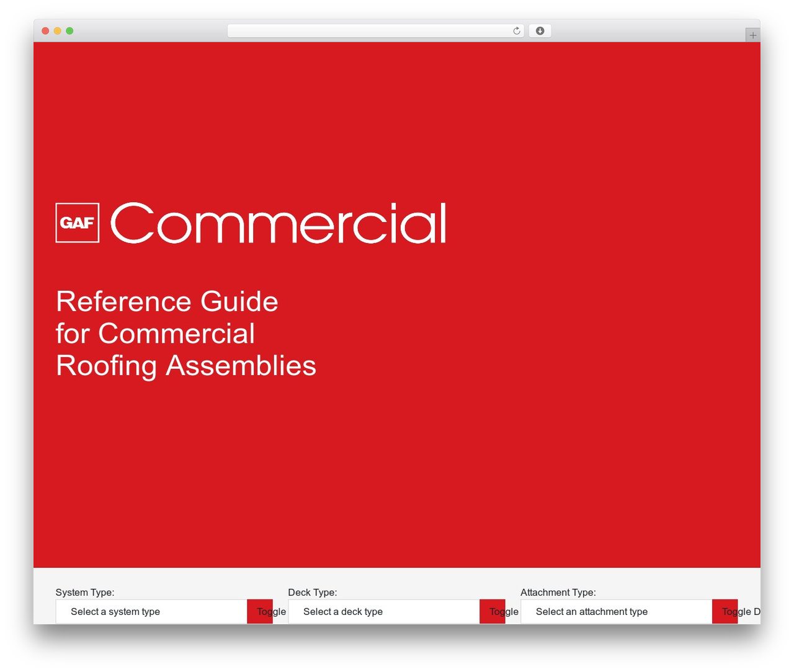Toggle the deck type dropdown button

pos(493,611)
